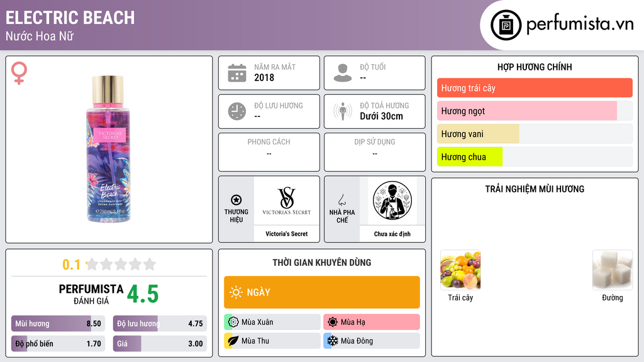Viewport: 644px width, 362px height.
Task: Open the perfumista.vn site name link
Action: [x=580, y=25]
